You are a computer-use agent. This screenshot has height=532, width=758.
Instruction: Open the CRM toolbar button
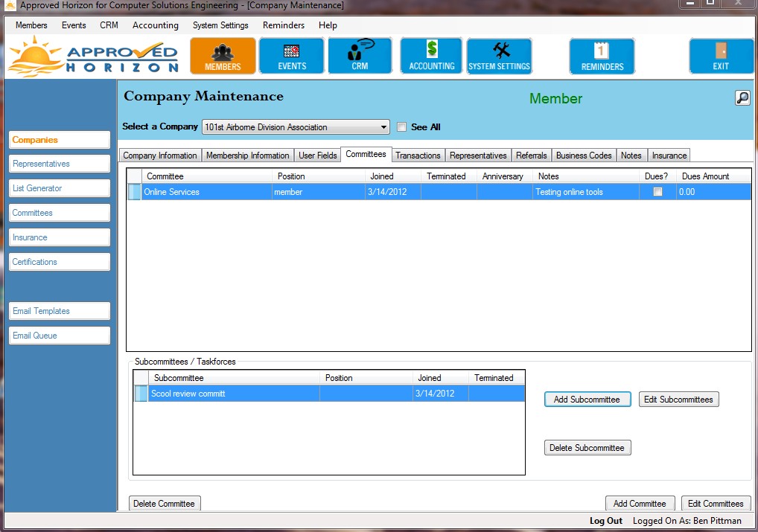[x=360, y=56]
